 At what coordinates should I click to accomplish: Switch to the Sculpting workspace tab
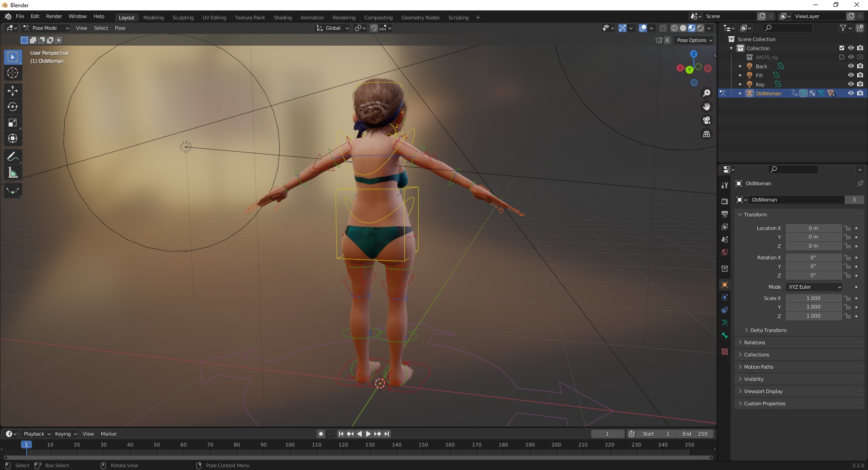[x=183, y=18]
